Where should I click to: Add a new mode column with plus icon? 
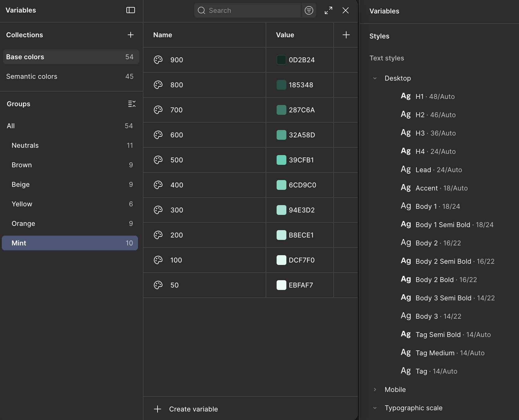[346, 35]
